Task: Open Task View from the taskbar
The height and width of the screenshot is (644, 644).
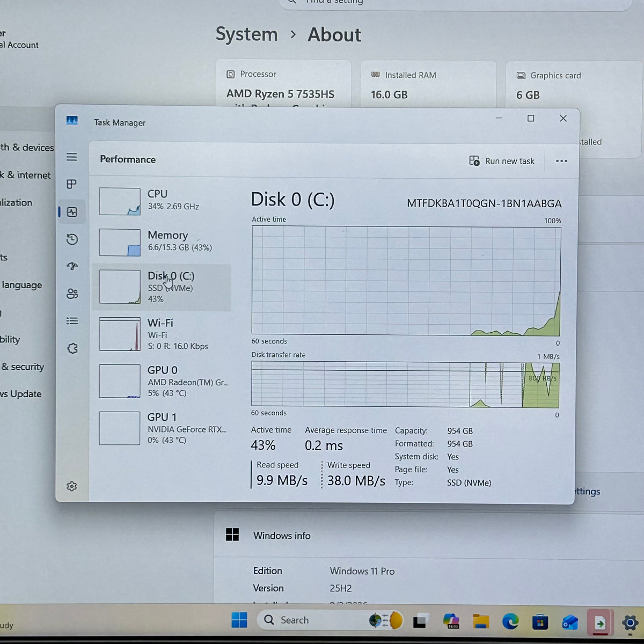Action: pos(420,621)
